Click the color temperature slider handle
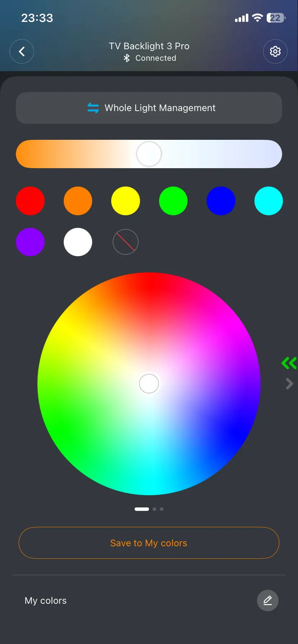The height and width of the screenshot is (644, 298). tap(149, 154)
